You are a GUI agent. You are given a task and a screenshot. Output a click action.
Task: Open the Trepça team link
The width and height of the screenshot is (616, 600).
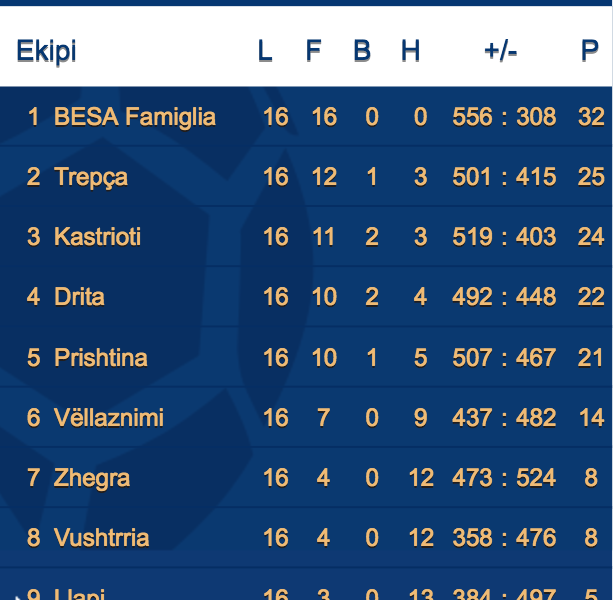pyautogui.click(x=91, y=177)
